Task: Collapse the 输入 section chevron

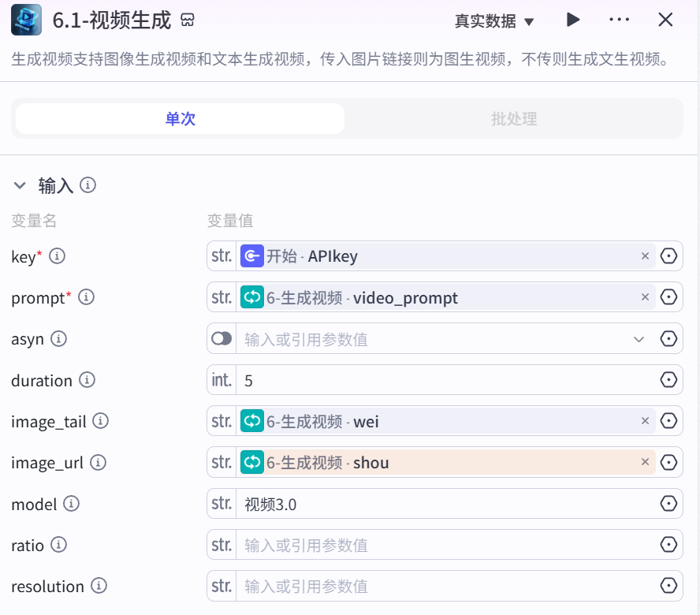Action: pyautogui.click(x=20, y=185)
